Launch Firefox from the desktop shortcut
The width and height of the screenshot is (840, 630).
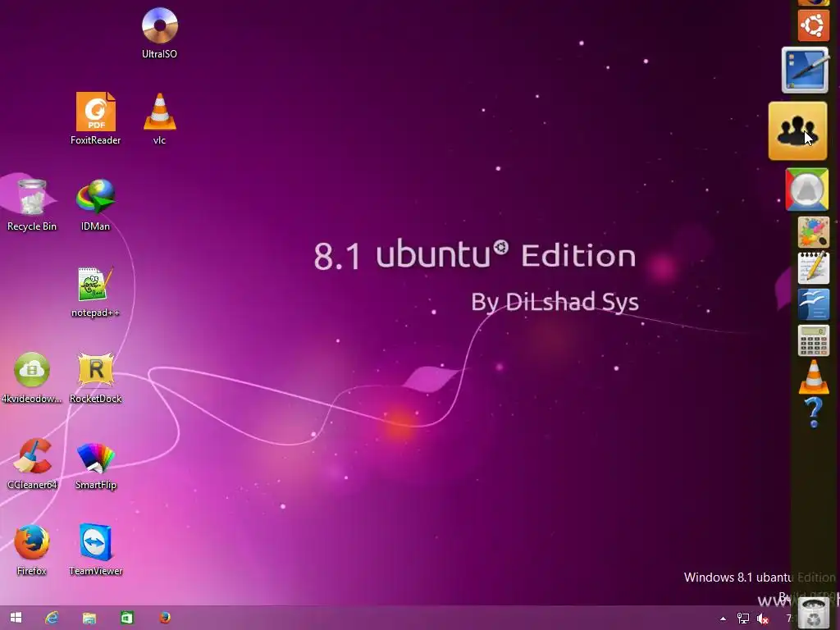point(32,550)
